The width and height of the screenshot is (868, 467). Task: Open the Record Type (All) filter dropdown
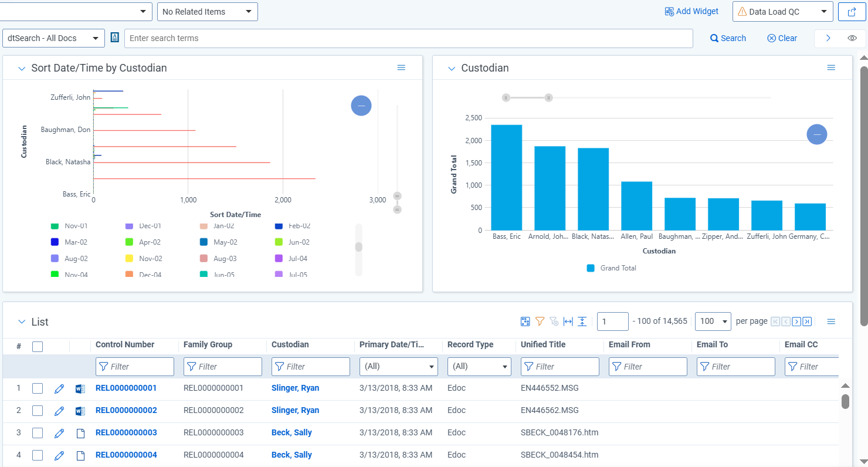(479, 367)
